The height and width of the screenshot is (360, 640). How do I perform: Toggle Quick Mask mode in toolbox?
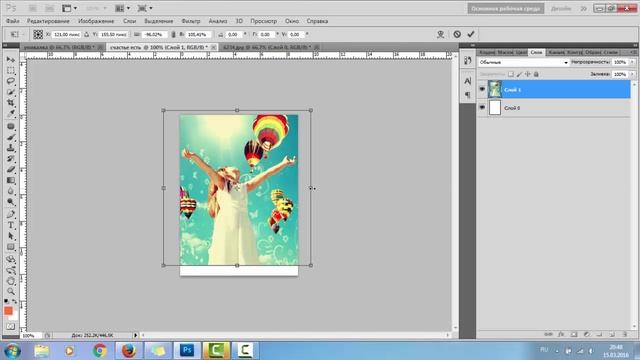coord(11,327)
